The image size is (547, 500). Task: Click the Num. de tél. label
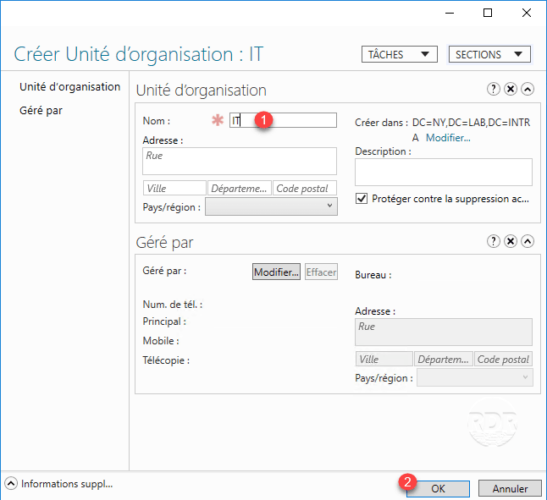[173, 304]
